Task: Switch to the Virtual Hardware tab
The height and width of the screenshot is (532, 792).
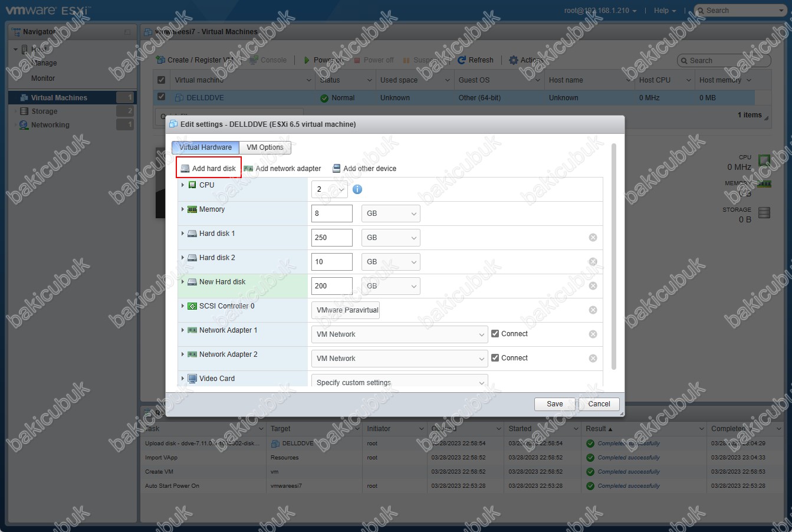Action: click(205, 147)
